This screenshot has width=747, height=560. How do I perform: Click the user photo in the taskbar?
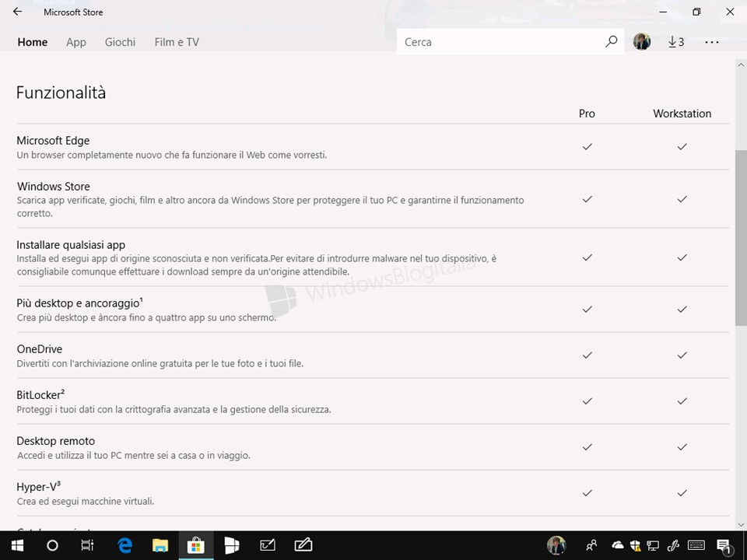(556, 545)
